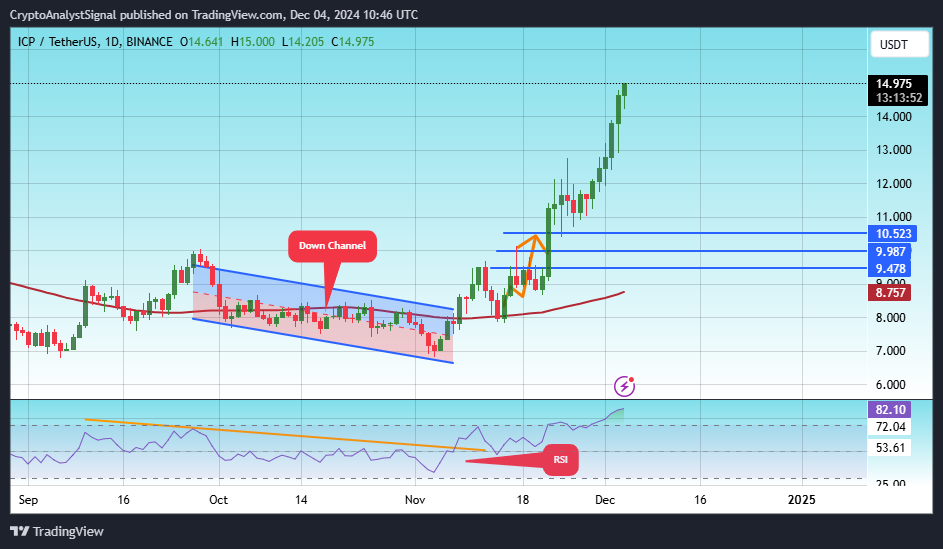The height and width of the screenshot is (549, 943).
Task: Click the red 8.757 moving average label
Action: point(890,293)
